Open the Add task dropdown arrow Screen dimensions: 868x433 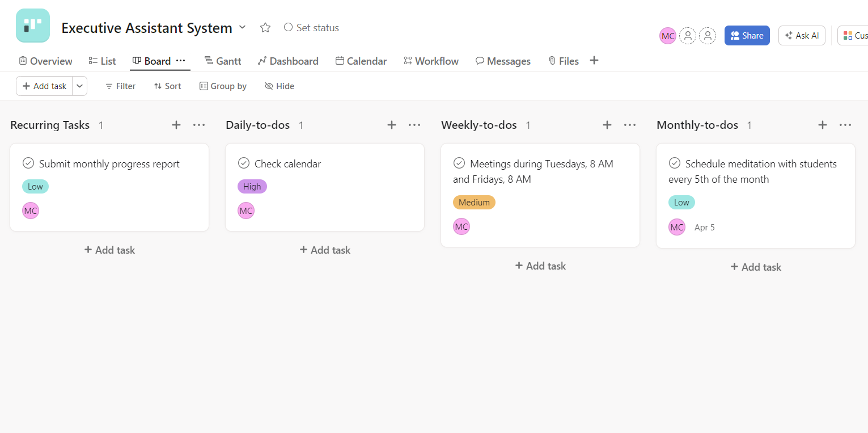[x=80, y=86]
